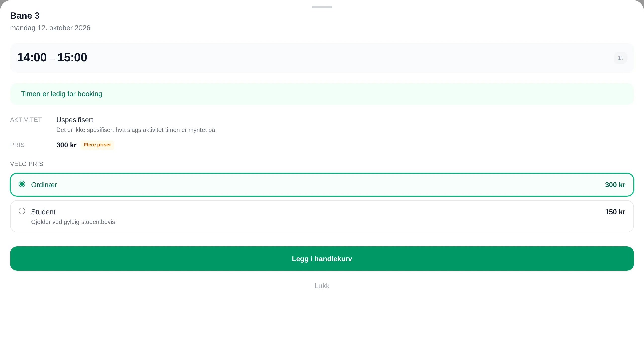Click Legg i handlekurv button
This screenshot has width=644, height=340.
point(322,259)
